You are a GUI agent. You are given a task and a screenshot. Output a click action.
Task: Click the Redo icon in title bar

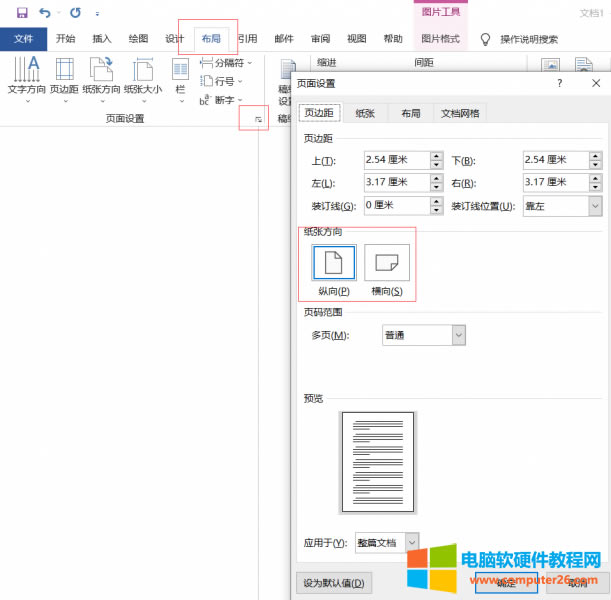point(75,13)
